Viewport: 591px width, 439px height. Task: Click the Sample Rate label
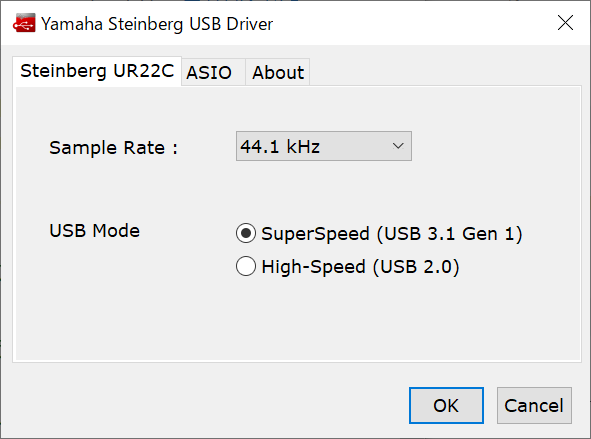coord(113,147)
